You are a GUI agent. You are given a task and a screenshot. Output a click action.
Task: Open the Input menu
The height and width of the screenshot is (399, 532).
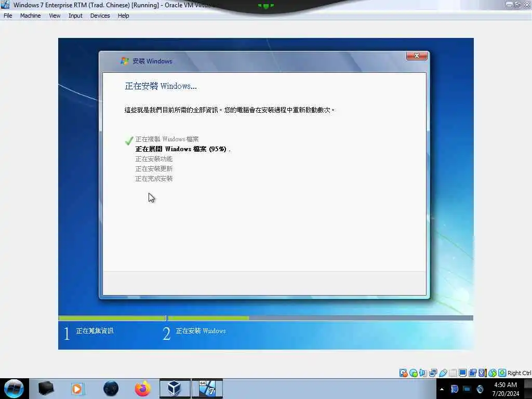[75, 16]
